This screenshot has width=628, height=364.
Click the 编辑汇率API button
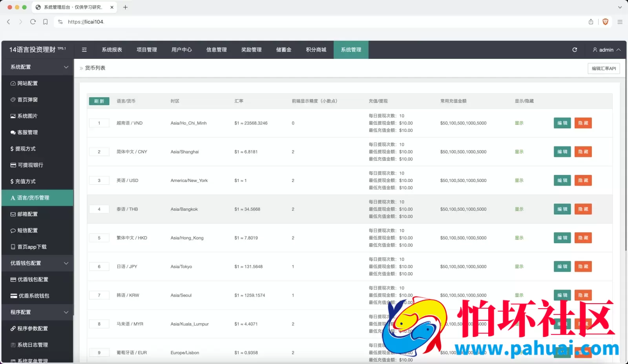[x=604, y=68]
